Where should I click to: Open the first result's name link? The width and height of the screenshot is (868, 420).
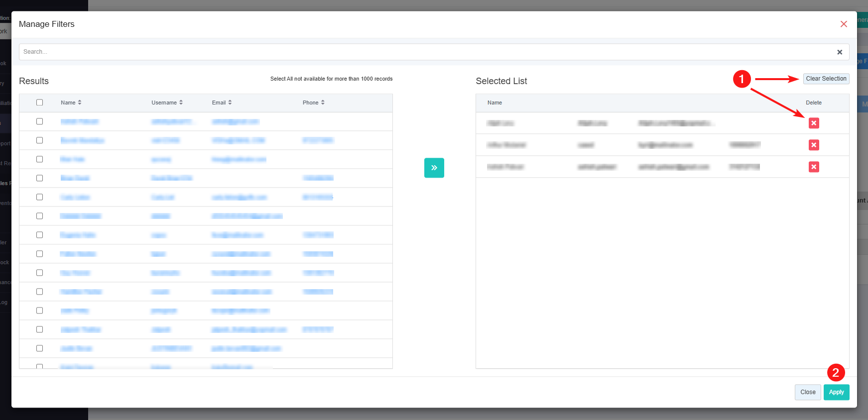coord(80,121)
